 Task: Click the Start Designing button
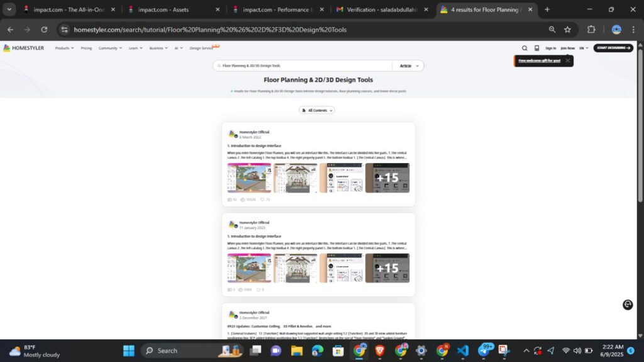613,48
